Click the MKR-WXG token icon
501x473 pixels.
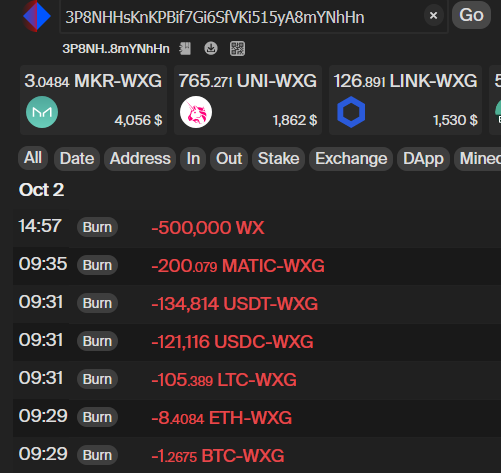(42, 112)
